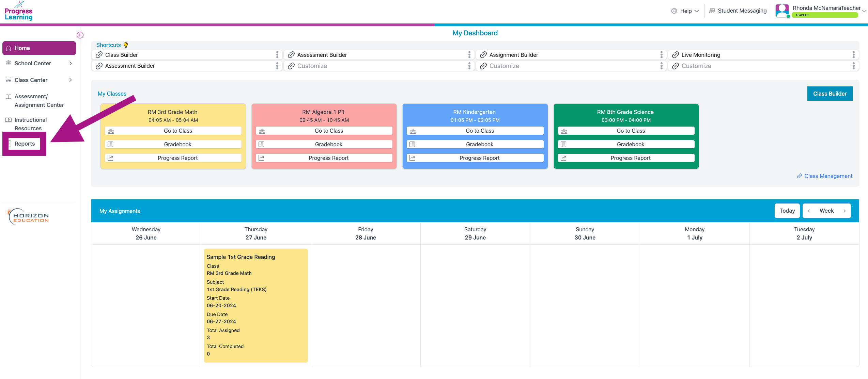Switch to the Today view
This screenshot has height=379, width=868.
[787, 210]
